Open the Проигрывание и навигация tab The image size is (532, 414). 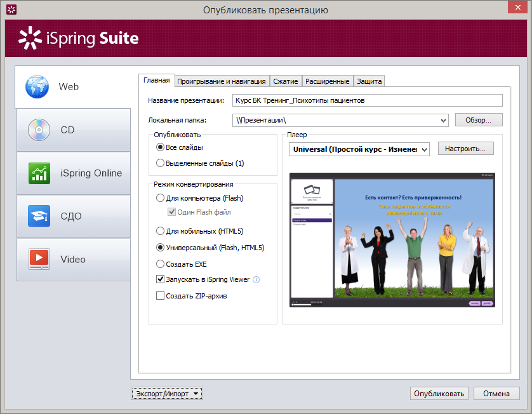[x=222, y=81]
